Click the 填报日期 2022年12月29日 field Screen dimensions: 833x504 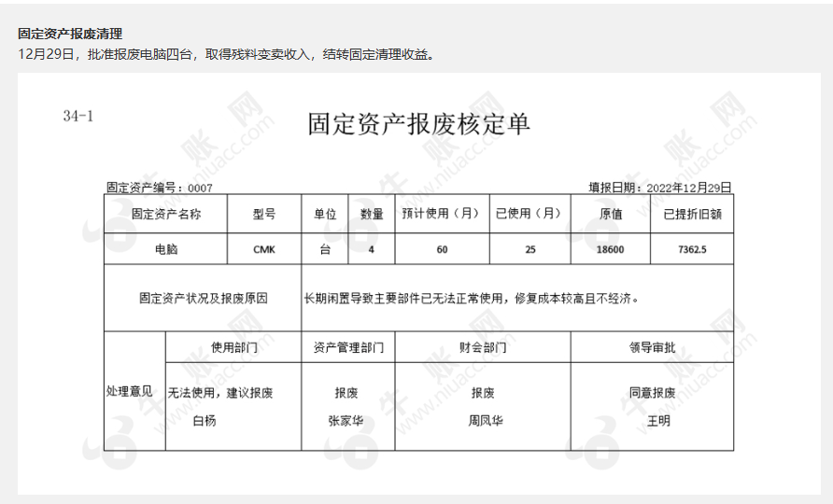tap(659, 188)
